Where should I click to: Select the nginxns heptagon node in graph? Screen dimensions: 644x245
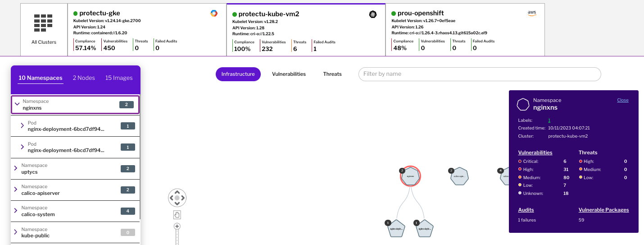coord(410,176)
